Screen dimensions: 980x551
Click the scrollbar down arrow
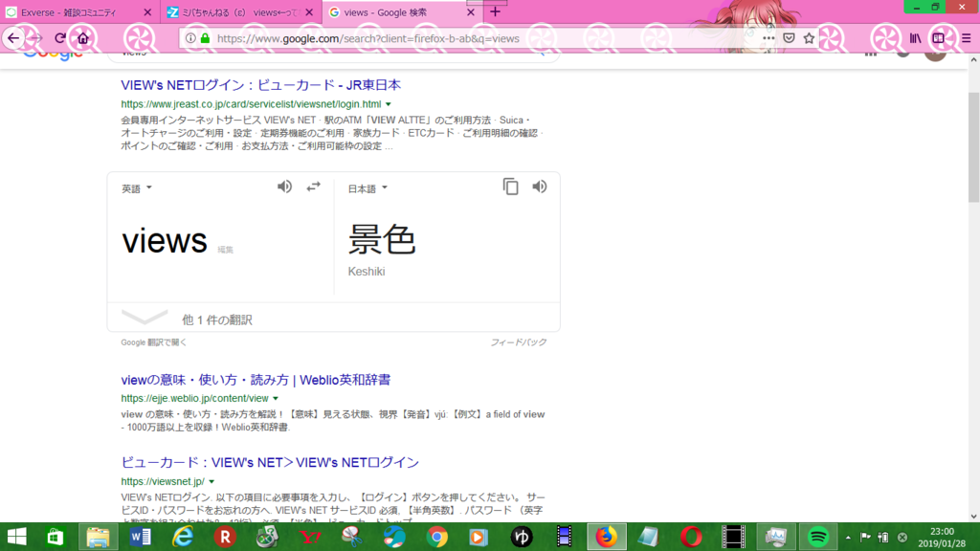[x=973, y=517]
